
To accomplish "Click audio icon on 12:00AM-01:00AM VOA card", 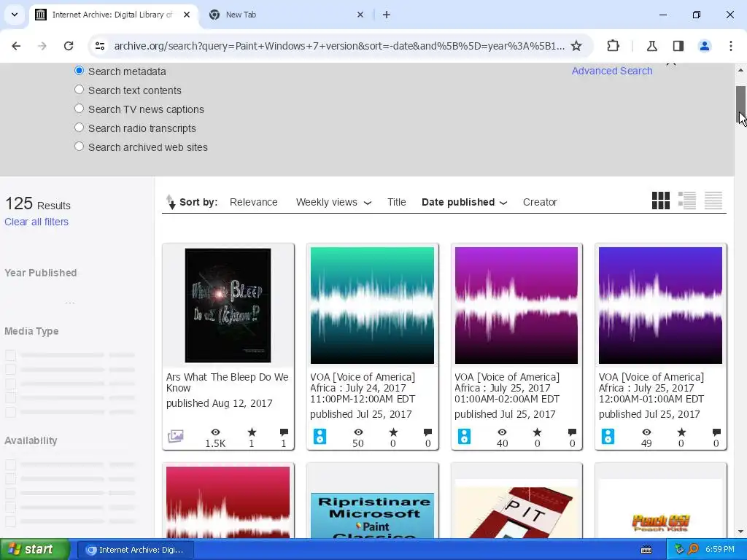I will click(608, 436).
